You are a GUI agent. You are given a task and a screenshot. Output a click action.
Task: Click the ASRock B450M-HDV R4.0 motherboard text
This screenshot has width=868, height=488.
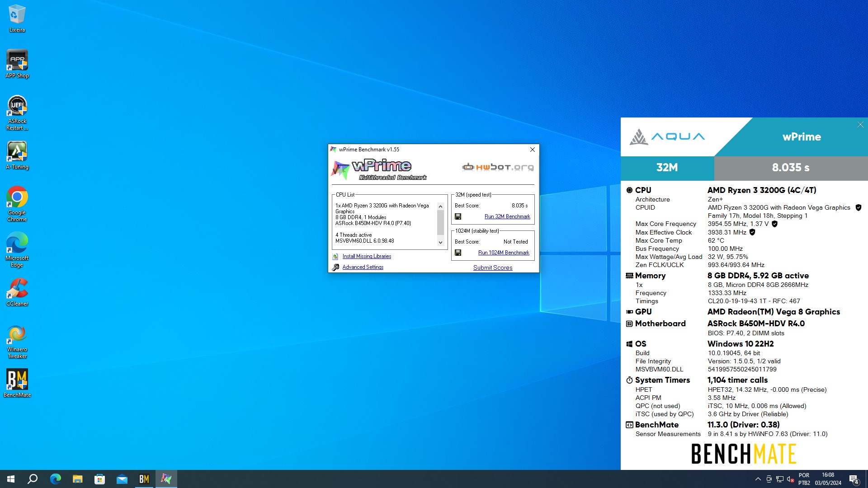(756, 324)
